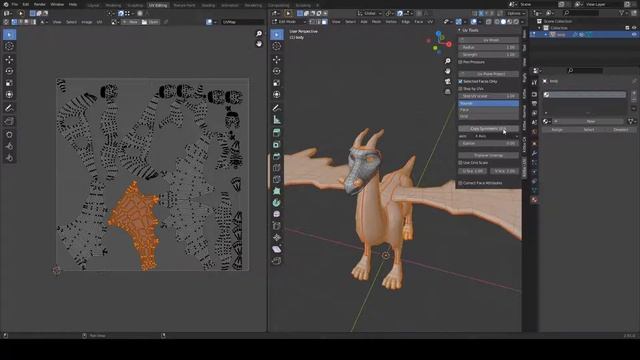Open the Modifiers wrench tab in Properties
Viewport: 640px width, 360px height.
[x=534, y=153]
